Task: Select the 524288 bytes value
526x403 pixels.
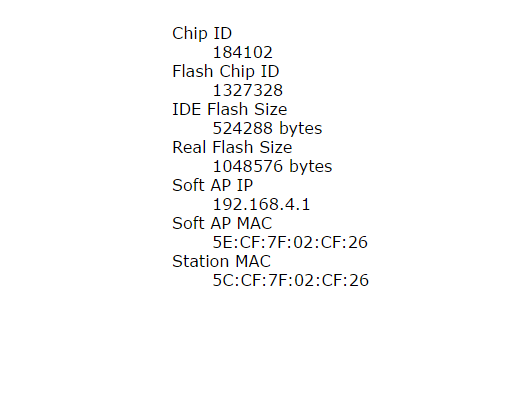Action: click(267, 128)
